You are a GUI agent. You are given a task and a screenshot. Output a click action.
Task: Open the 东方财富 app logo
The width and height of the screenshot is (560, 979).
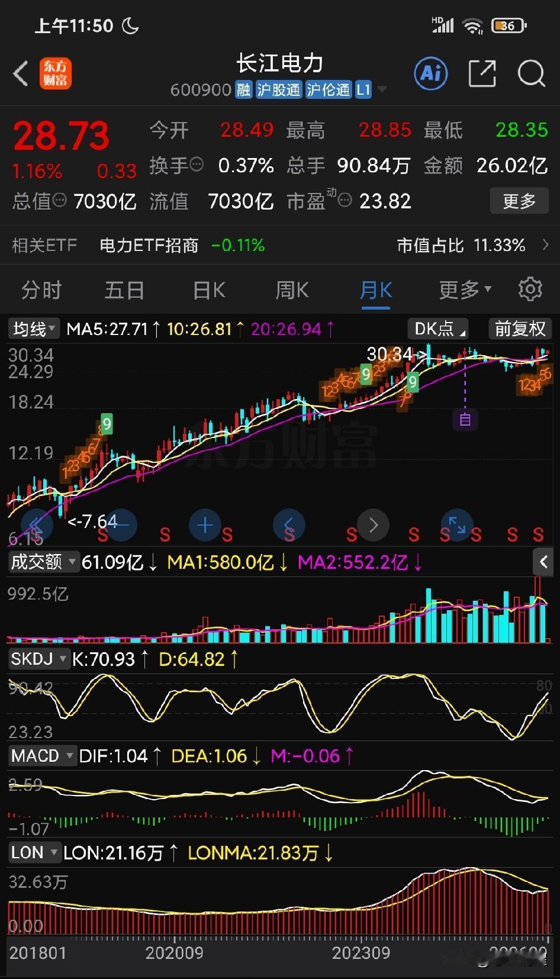[x=56, y=74]
